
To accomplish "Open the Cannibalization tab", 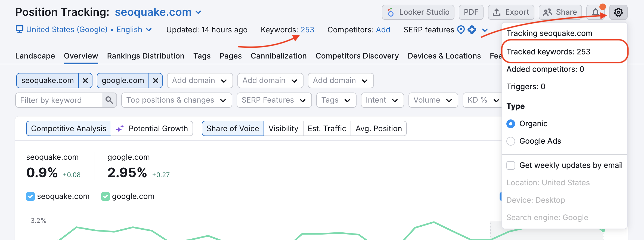I will coord(278,56).
